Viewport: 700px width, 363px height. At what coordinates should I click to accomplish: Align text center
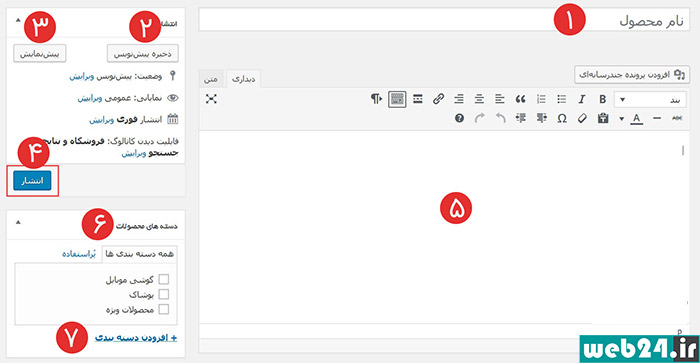tap(479, 99)
